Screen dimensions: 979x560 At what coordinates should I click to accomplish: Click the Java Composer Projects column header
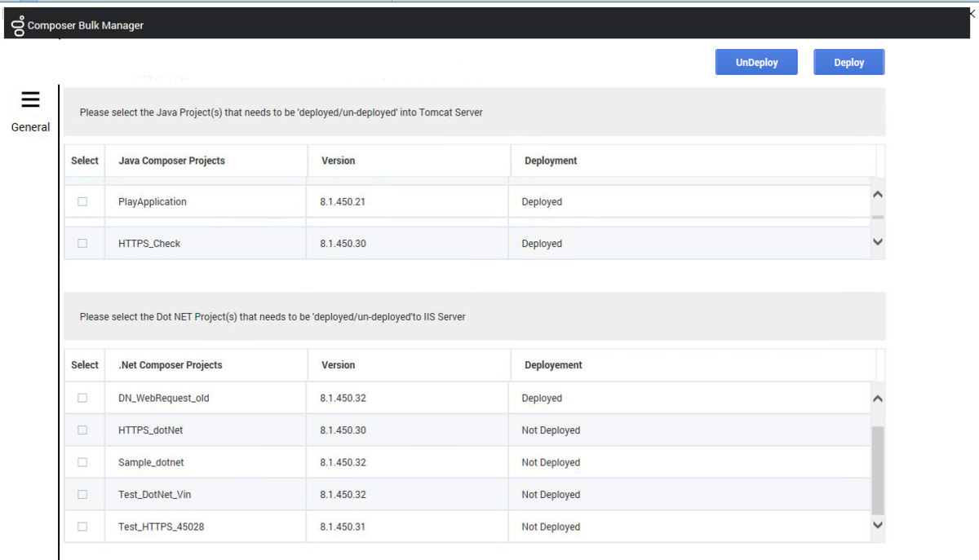click(171, 161)
